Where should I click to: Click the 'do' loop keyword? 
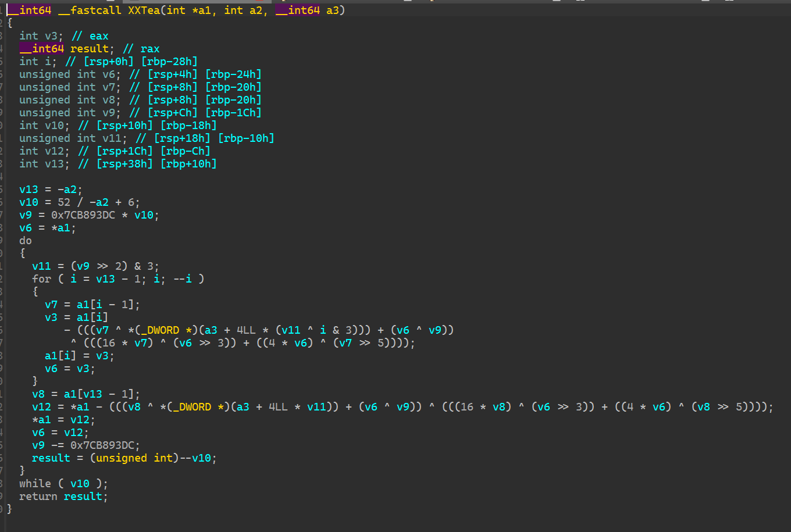point(25,241)
